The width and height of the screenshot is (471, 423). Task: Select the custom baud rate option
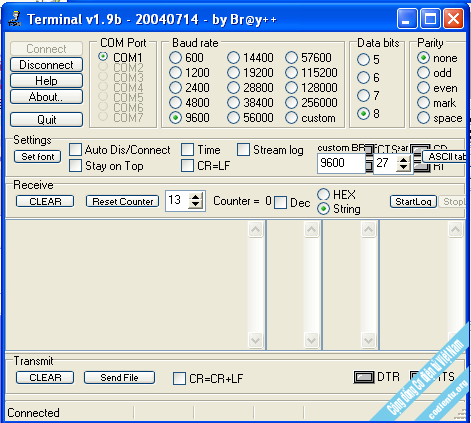tap(291, 117)
